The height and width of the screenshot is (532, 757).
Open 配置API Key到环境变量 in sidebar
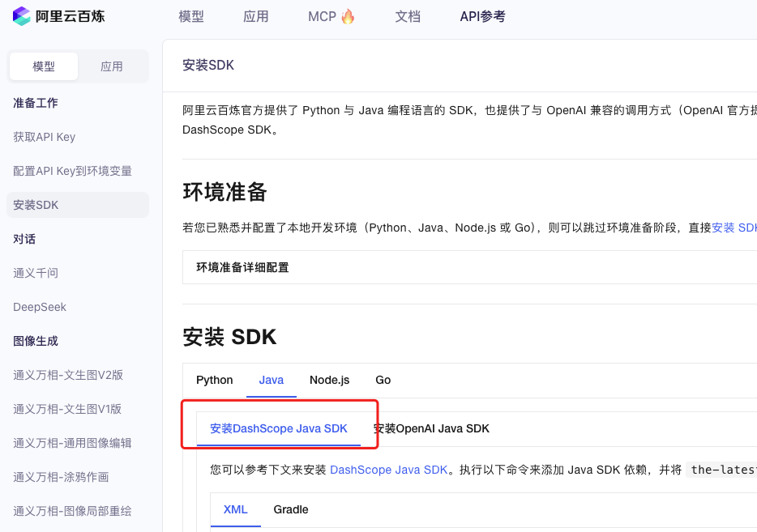tap(72, 171)
